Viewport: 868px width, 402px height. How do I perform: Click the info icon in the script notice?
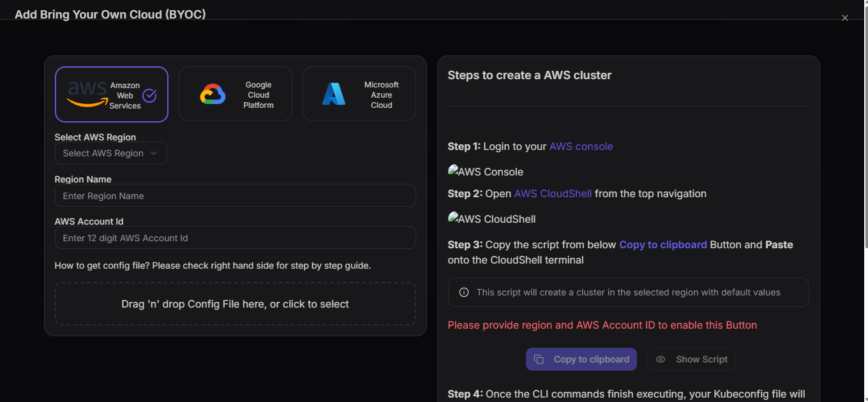pyautogui.click(x=464, y=292)
